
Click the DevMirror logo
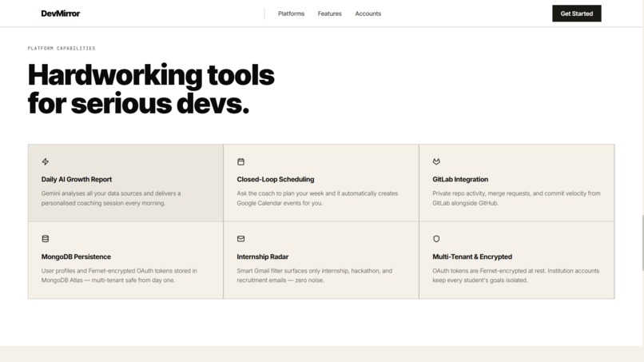coord(61,14)
